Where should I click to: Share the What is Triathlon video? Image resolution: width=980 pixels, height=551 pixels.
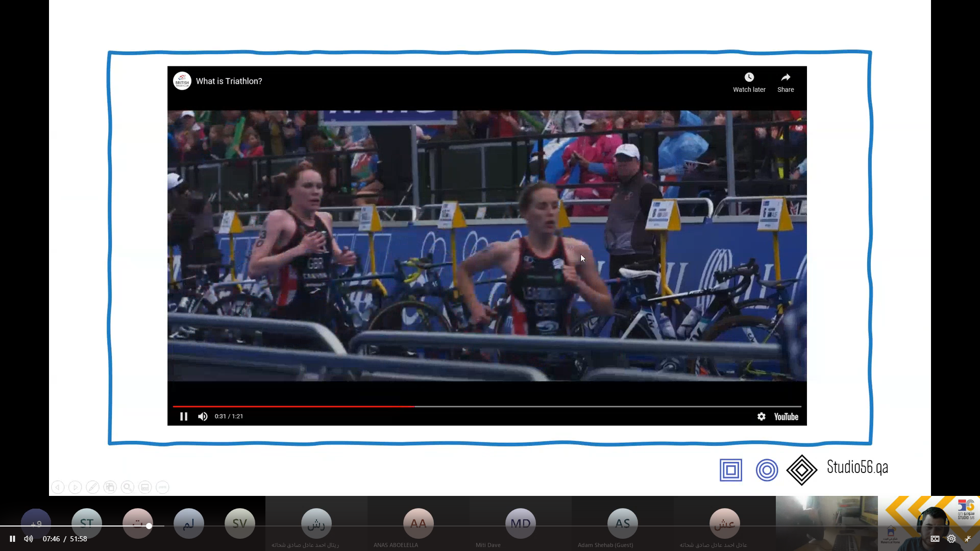click(786, 82)
